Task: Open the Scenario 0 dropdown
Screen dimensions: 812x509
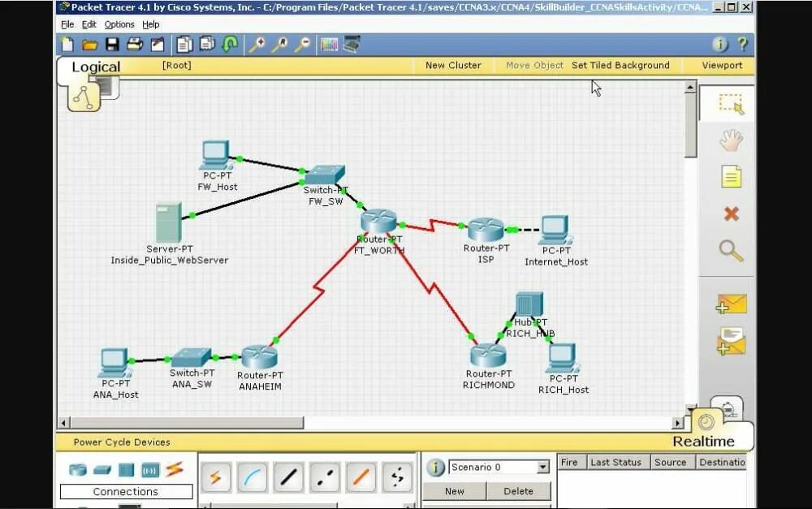Action: pos(542,467)
